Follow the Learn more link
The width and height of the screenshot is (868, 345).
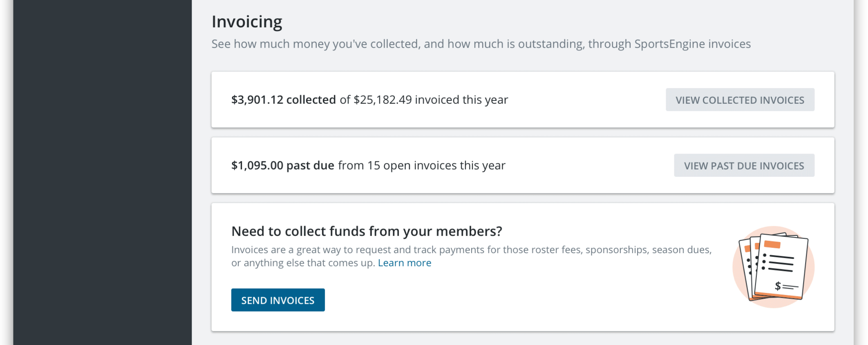click(404, 263)
